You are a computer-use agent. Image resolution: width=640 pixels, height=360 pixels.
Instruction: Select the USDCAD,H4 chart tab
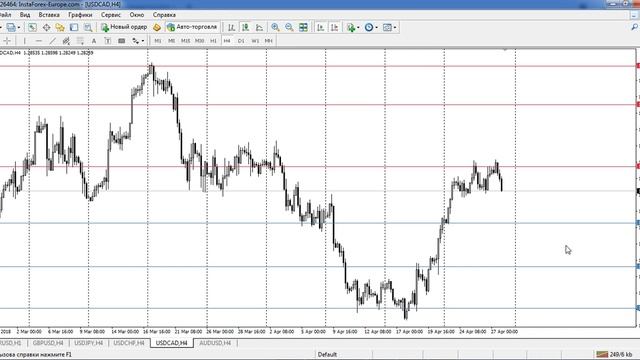coord(171,343)
